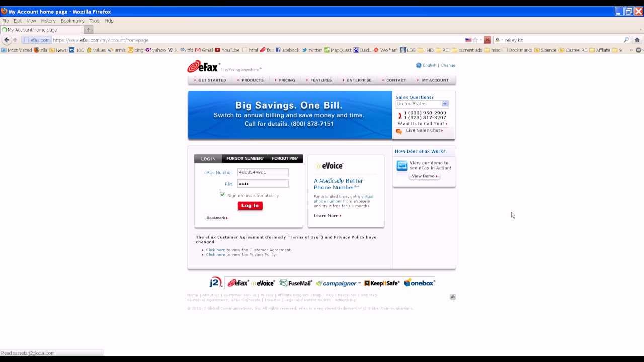Stop loading with the red X button

coord(487,40)
